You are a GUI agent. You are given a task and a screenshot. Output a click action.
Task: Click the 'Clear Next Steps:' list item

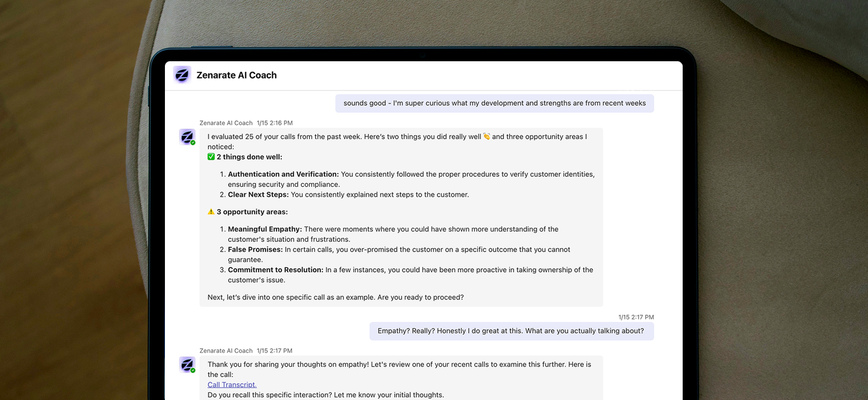point(349,195)
